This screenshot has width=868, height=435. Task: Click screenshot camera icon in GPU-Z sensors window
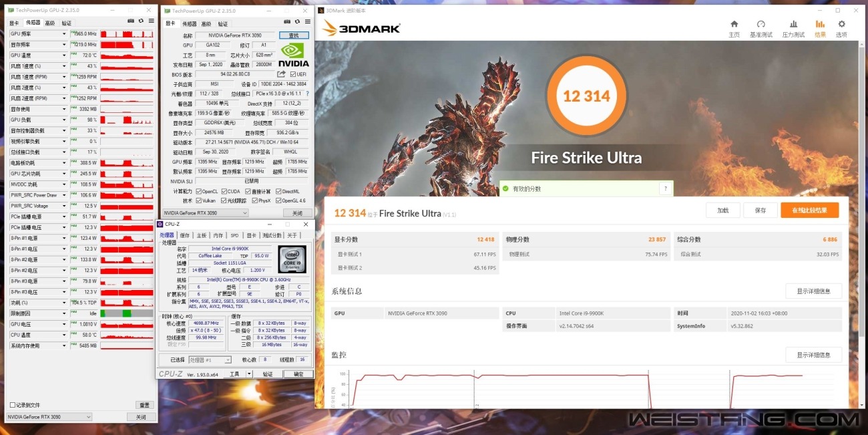tap(131, 21)
